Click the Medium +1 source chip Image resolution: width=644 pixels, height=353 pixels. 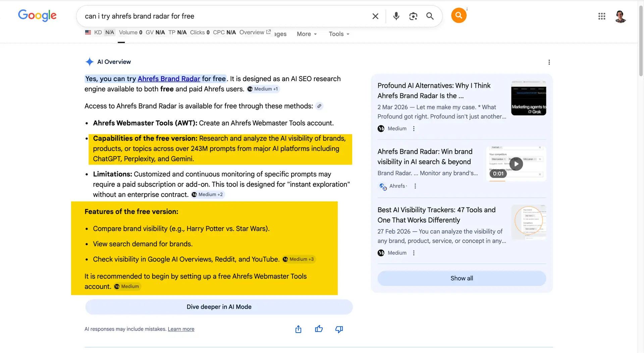point(263,89)
